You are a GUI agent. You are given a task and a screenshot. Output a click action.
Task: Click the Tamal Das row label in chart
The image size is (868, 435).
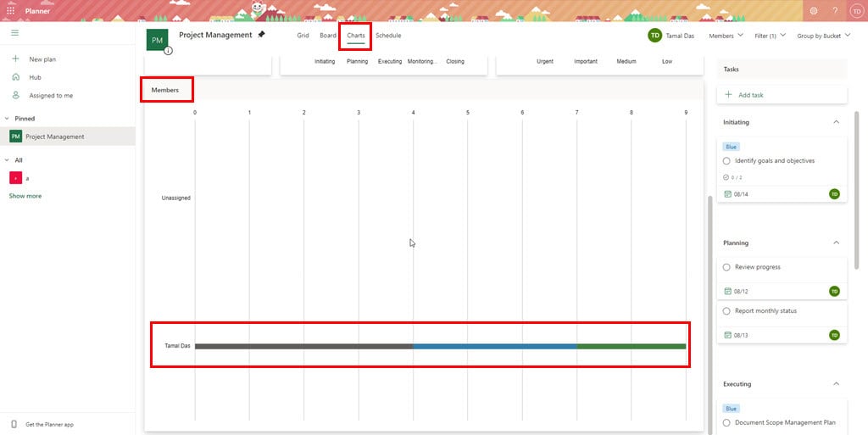[x=177, y=346]
